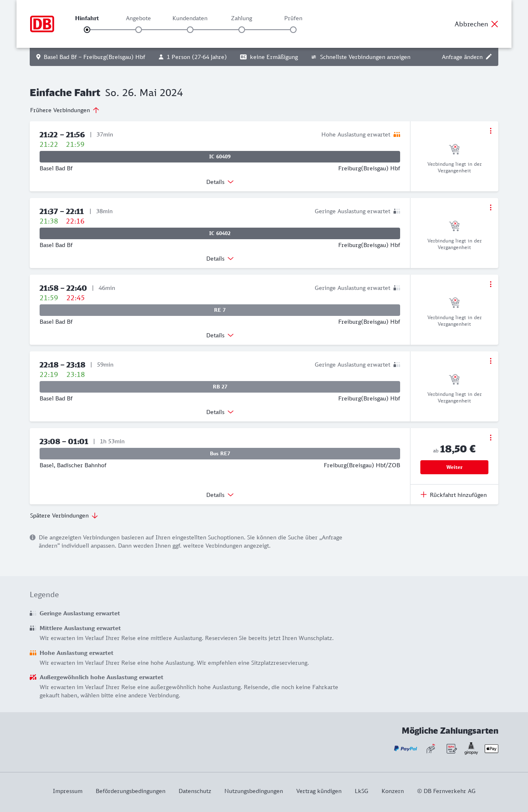528x812 pixels.
Task: Click the pencil icon next to Anfrage ändern
Action: 489,57
